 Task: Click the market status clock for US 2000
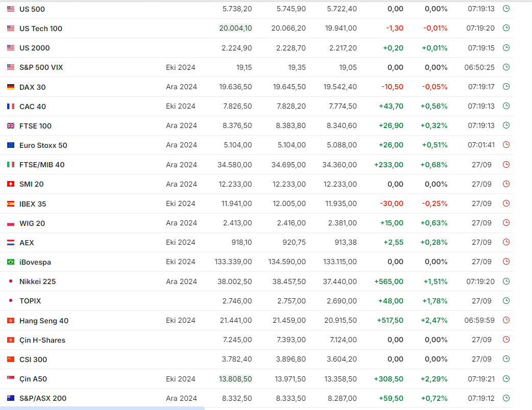tap(506, 48)
